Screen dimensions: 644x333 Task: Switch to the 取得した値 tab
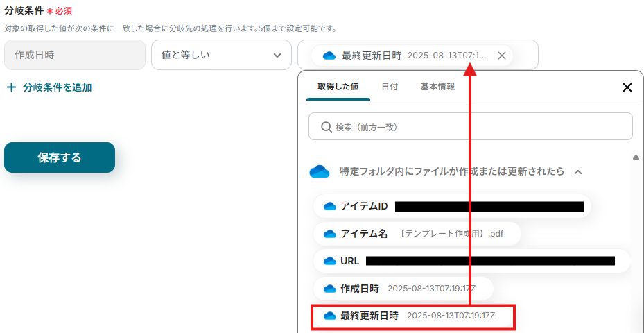tap(338, 87)
